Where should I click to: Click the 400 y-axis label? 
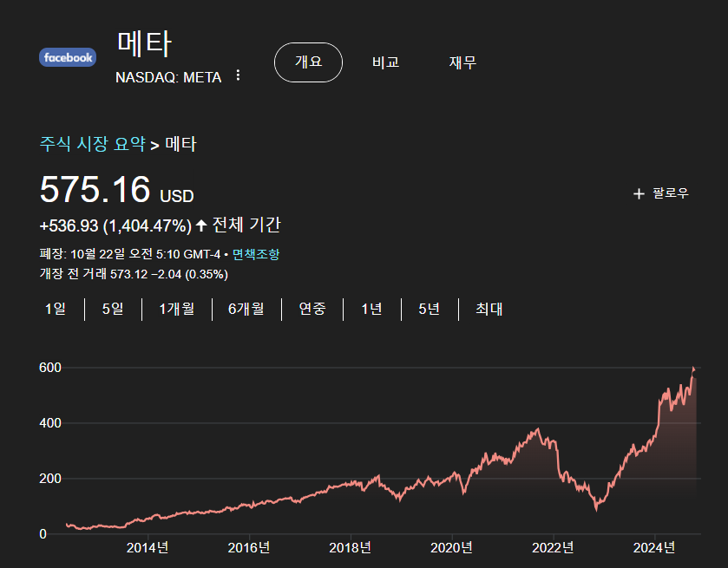click(50, 423)
